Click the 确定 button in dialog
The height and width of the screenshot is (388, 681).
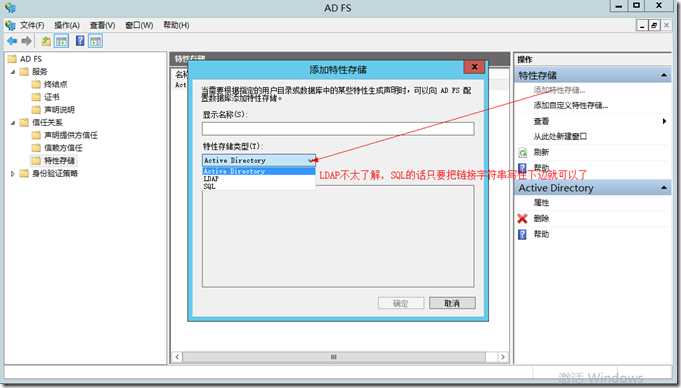401,303
